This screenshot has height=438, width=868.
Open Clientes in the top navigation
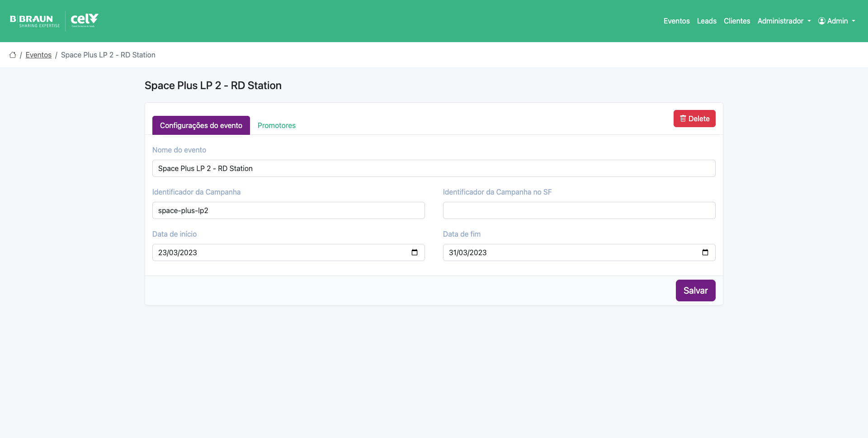pos(736,21)
